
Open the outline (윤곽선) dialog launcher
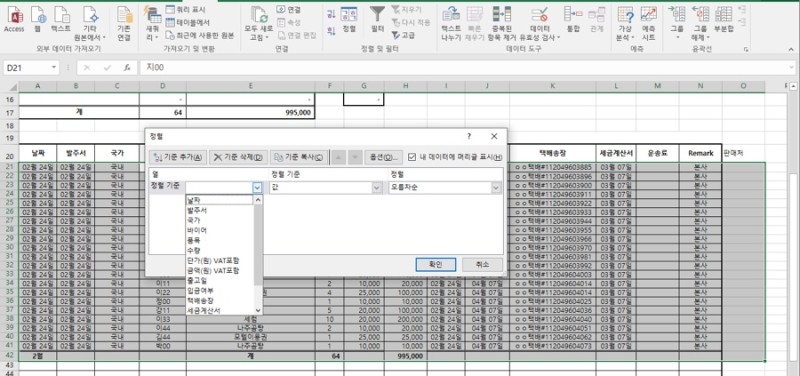[746, 49]
